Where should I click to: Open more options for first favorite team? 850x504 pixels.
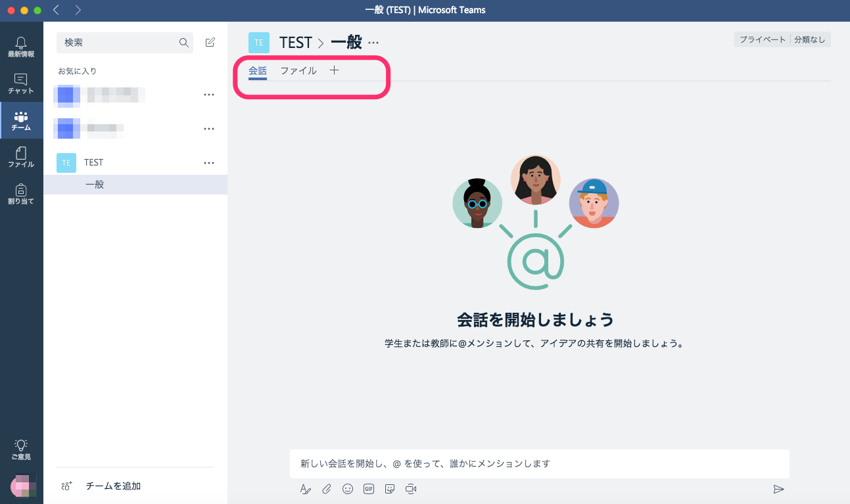[209, 95]
